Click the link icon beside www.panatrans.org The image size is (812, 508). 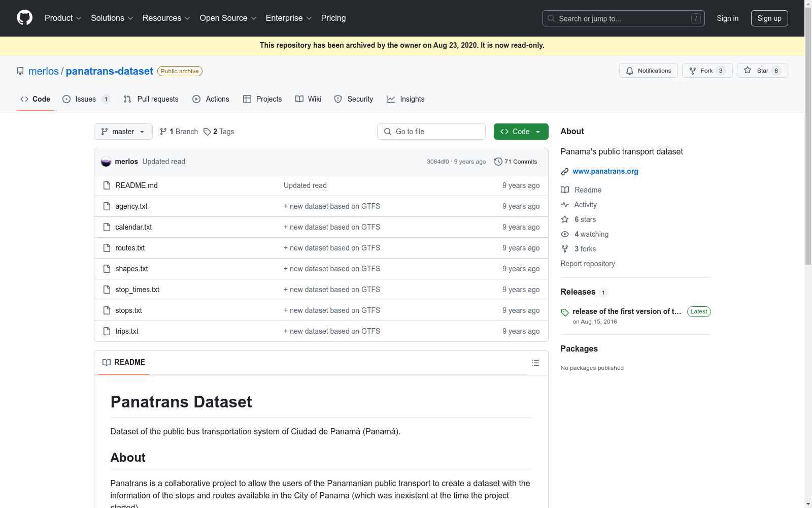[x=565, y=172]
